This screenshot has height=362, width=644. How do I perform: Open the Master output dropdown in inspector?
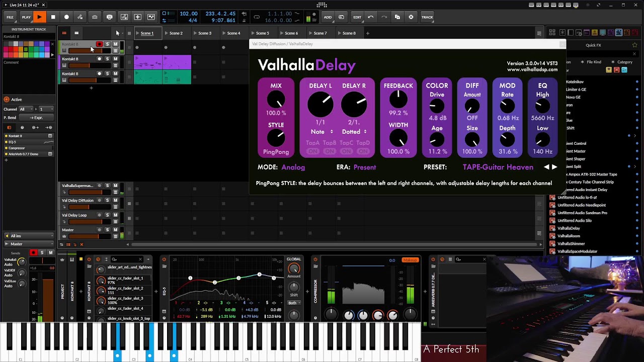click(x=29, y=244)
